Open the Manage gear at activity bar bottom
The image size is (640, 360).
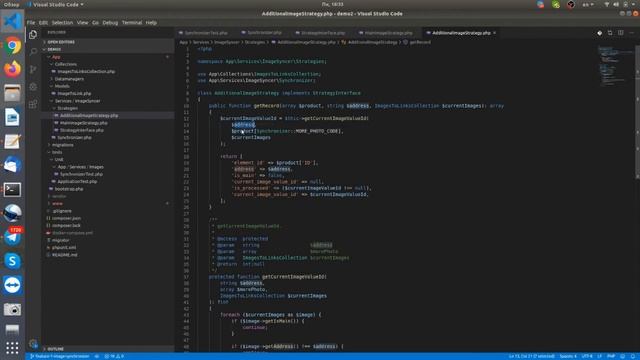click(33, 343)
